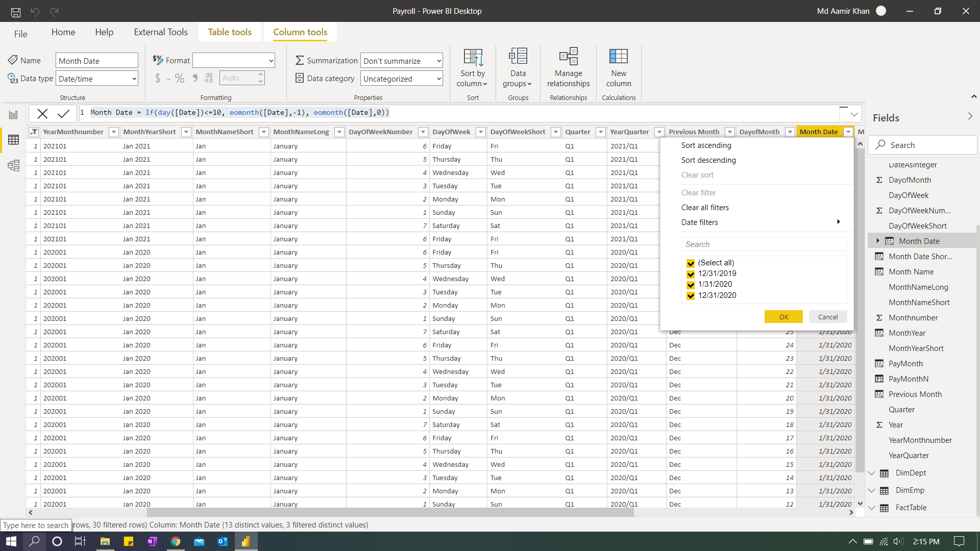Screen dimensions: 980x551
Task: Collapse the DimDept table
Action: pos(872,473)
